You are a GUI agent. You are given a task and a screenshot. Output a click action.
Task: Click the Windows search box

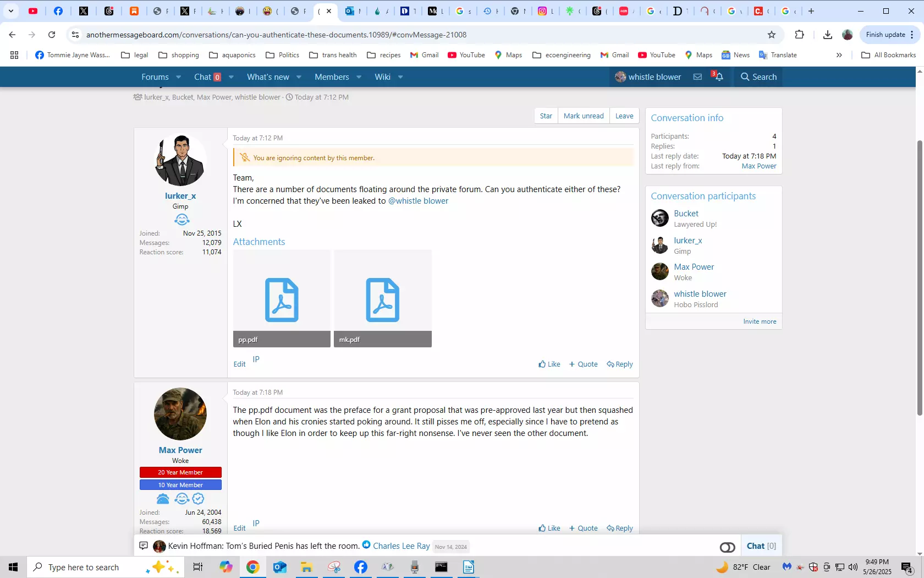[105, 567]
